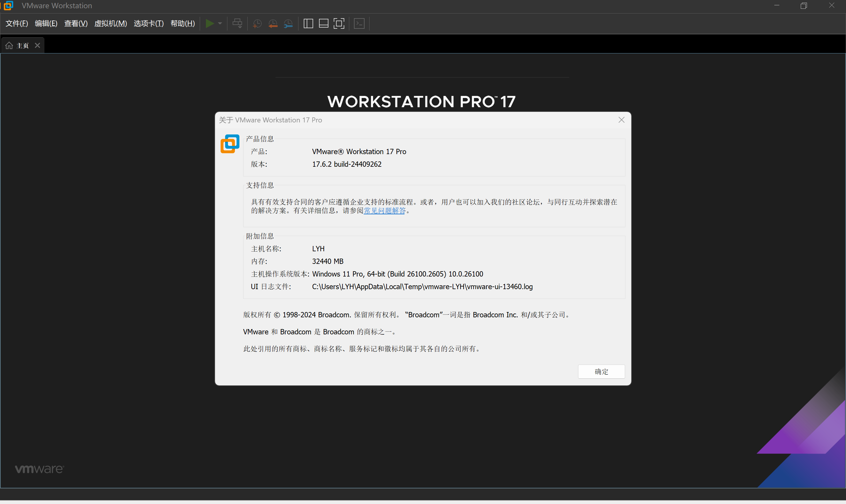Open the 编辑(E) menu

46,23
